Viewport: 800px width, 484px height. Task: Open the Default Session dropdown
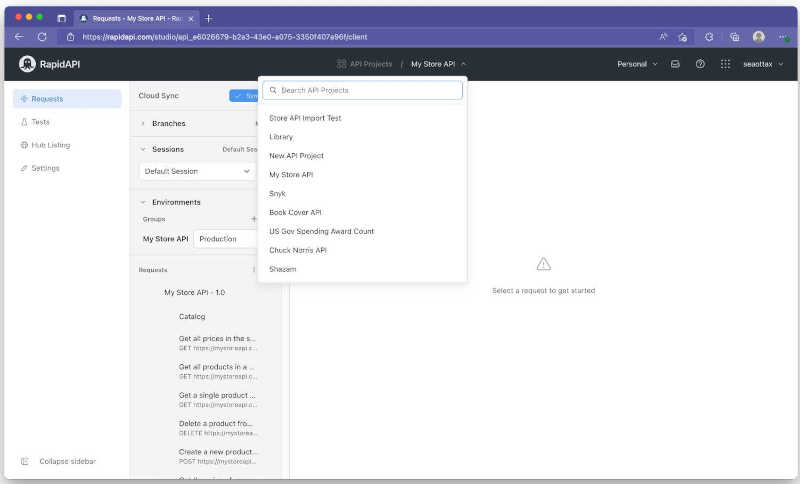pos(197,171)
